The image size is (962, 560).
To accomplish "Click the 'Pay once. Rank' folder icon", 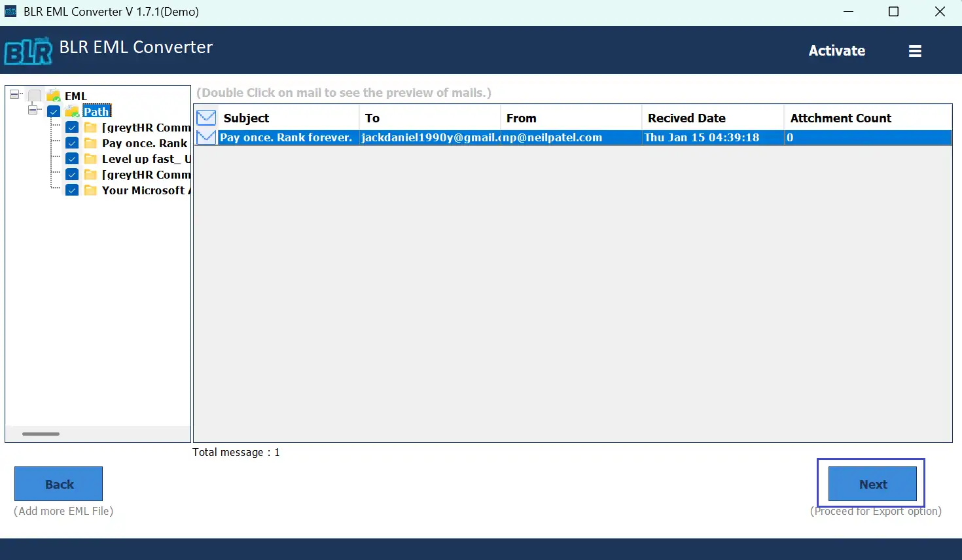I will pyautogui.click(x=90, y=143).
